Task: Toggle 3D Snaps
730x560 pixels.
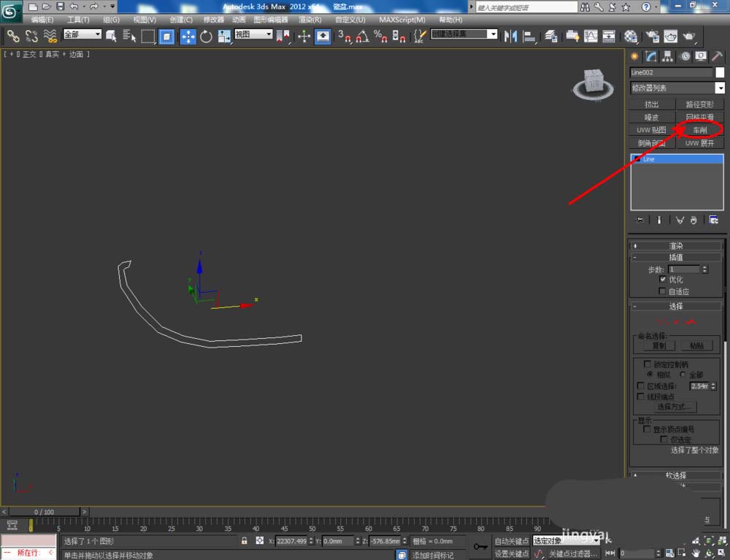Action: pyautogui.click(x=344, y=37)
